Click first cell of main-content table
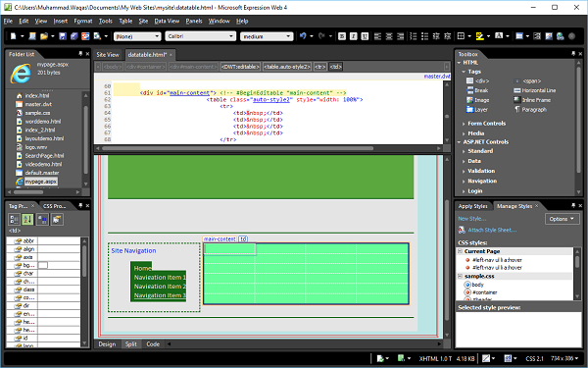This screenshot has width=588, height=368. click(x=230, y=249)
